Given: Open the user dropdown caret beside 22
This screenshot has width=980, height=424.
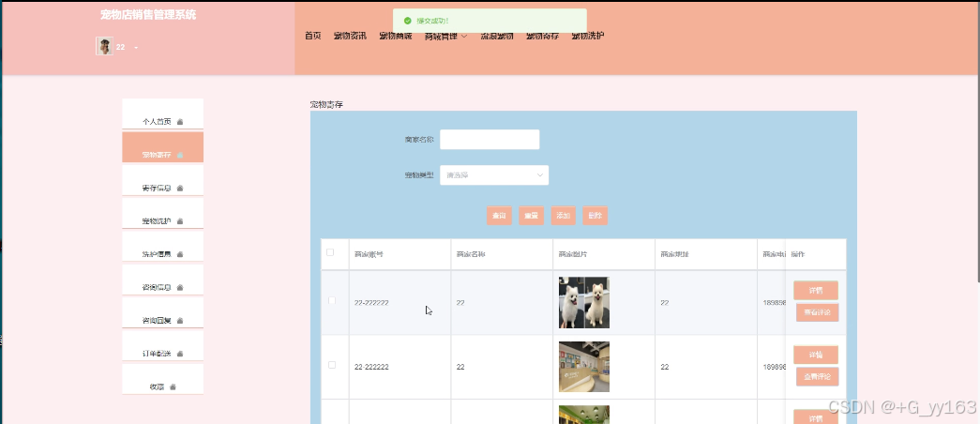Looking at the screenshot, I should coord(136,48).
